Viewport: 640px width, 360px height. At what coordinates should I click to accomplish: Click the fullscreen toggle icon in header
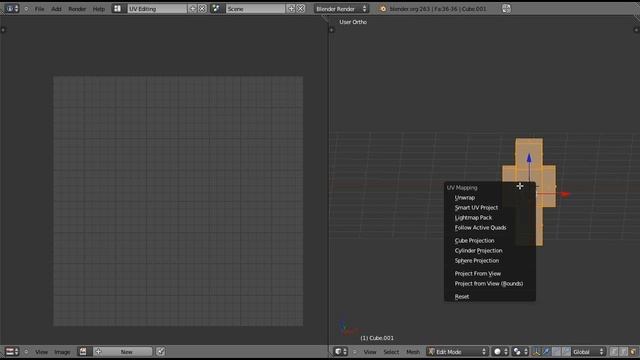point(506,9)
